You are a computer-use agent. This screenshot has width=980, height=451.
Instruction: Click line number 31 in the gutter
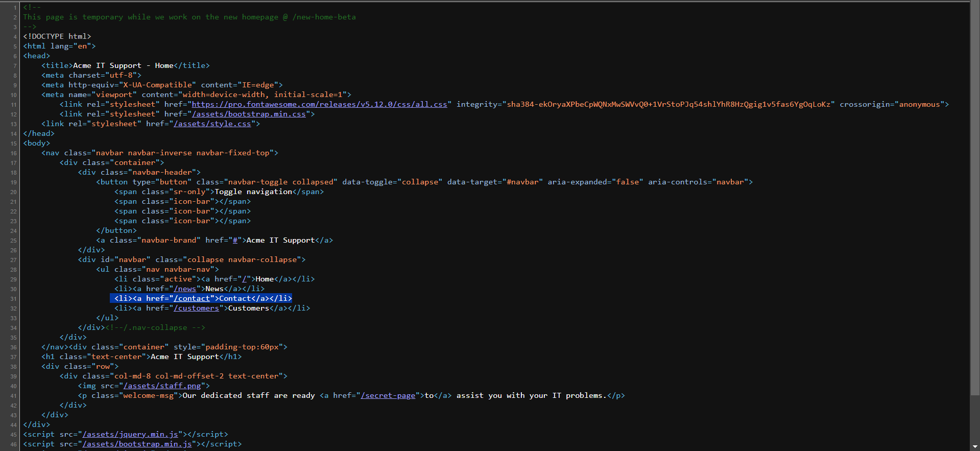click(13, 299)
